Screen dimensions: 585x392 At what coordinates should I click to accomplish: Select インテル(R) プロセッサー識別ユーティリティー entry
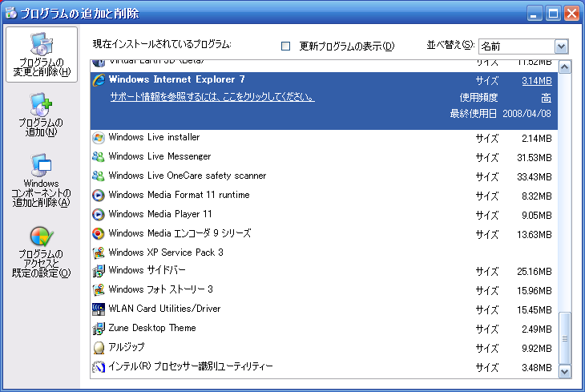coord(324,367)
